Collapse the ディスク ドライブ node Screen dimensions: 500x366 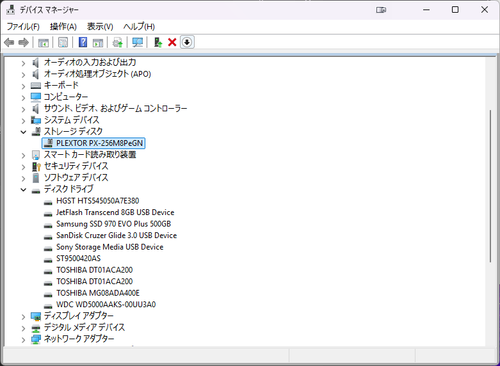pyautogui.click(x=23, y=190)
